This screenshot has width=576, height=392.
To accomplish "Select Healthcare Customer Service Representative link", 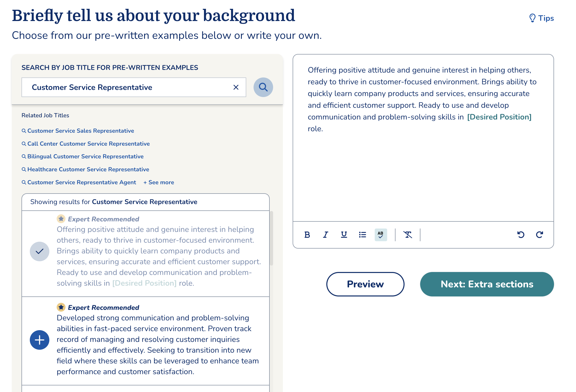I will tap(88, 169).
